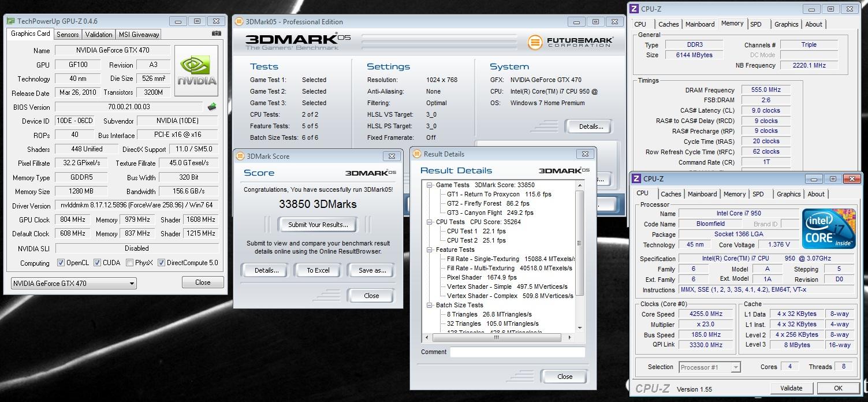Click the BIOS Version 70.00.21.00.03 field
Image resolution: width=868 pixels, height=402 pixels.
tap(129, 107)
